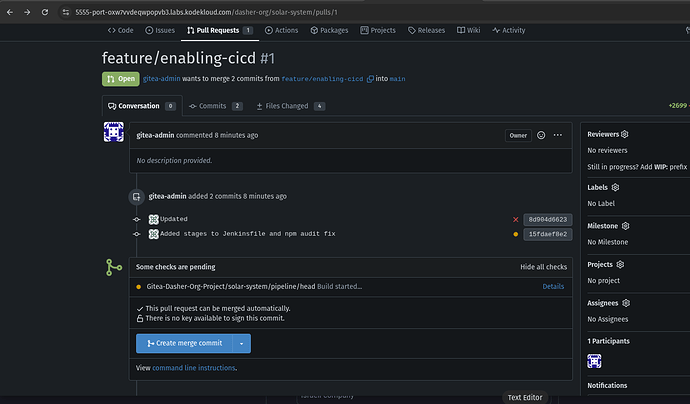Open the Reviewers gear settings
690x404 pixels.
pos(625,133)
